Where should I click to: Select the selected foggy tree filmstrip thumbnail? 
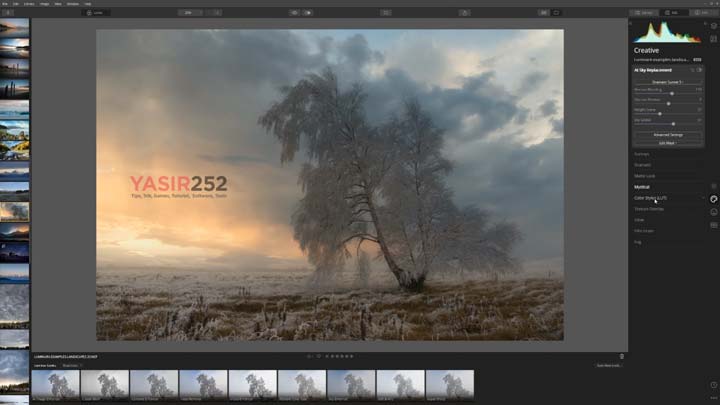(x=14, y=212)
